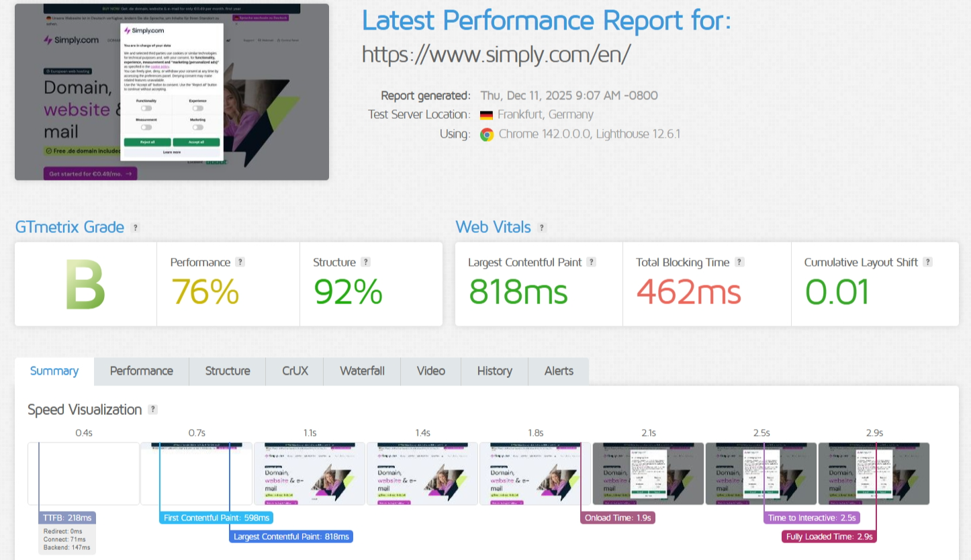This screenshot has height=560, width=971.
Task: Open the Speed Visualization help icon
Action: pos(153,410)
